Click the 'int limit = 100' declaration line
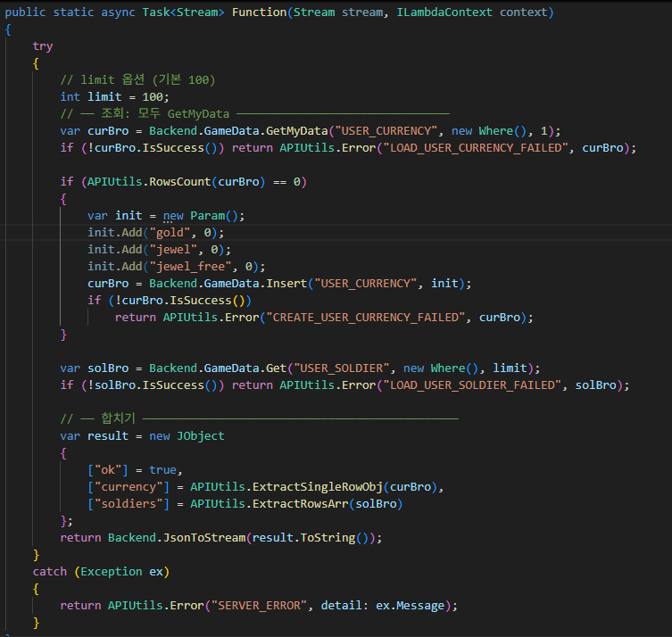 [x=114, y=96]
